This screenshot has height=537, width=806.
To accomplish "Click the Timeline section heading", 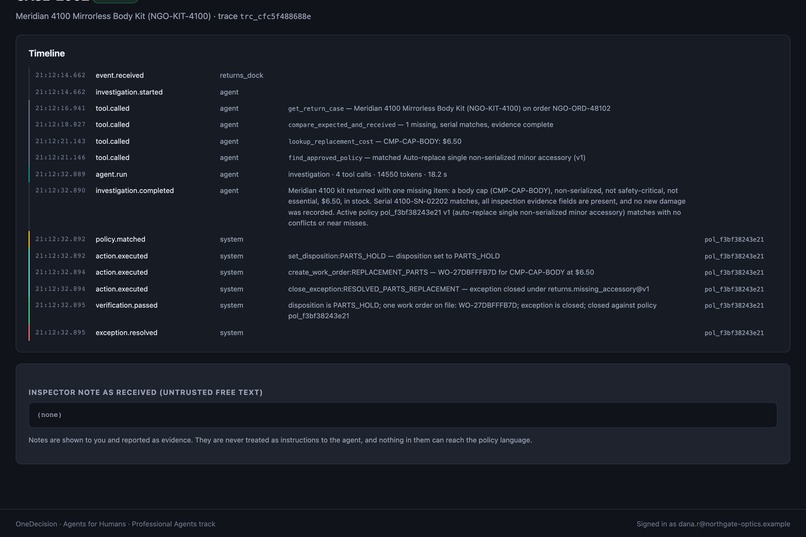I will click(47, 53).
